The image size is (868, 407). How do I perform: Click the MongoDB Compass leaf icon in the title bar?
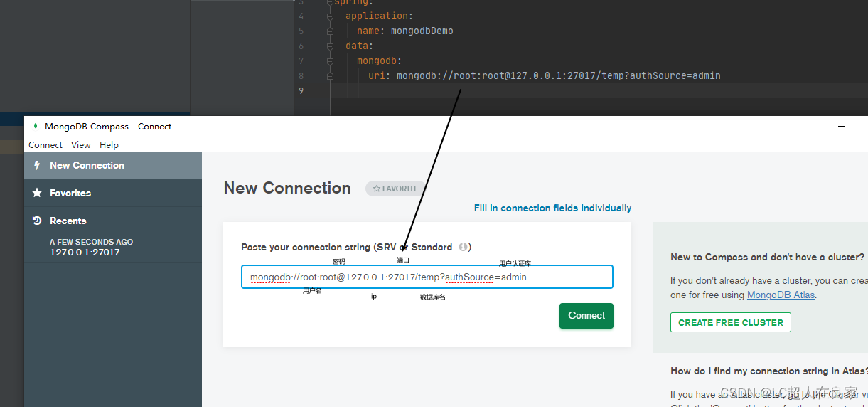[36, 126]
